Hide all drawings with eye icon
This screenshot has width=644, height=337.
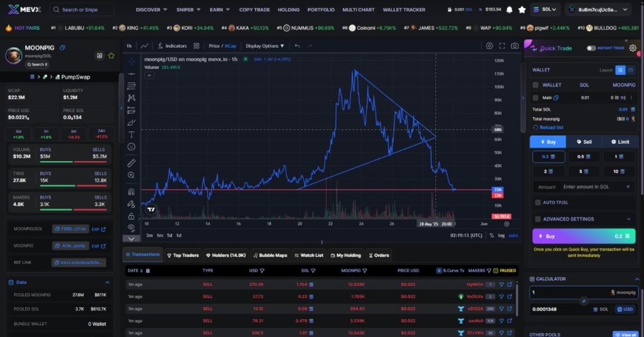131,228
